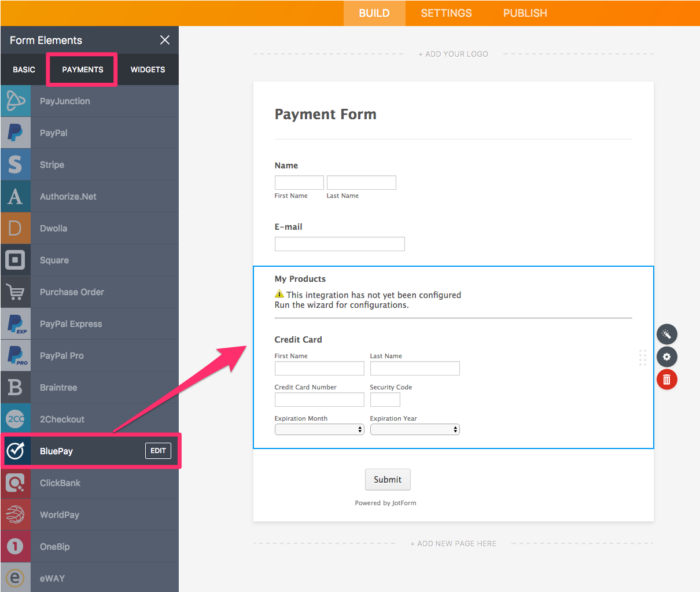Choose the eWAY e icon
The height and width of the screenshot is (592, 700).
pos(16,578)
